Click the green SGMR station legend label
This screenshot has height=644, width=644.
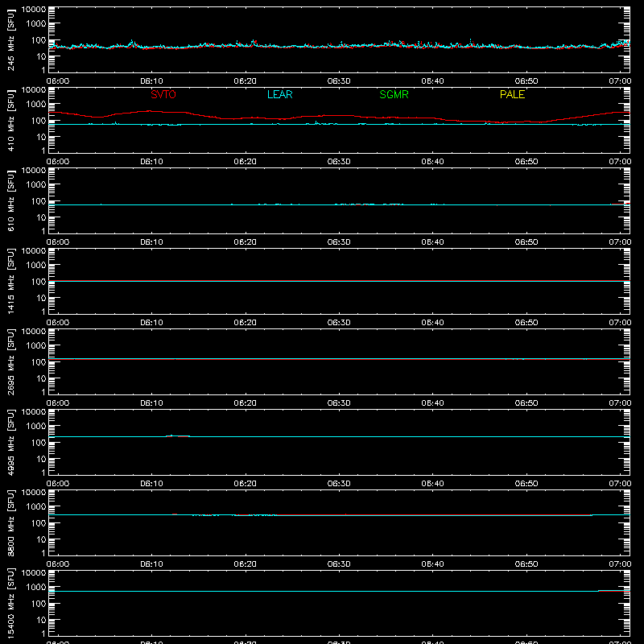click(x=394, y=94)
